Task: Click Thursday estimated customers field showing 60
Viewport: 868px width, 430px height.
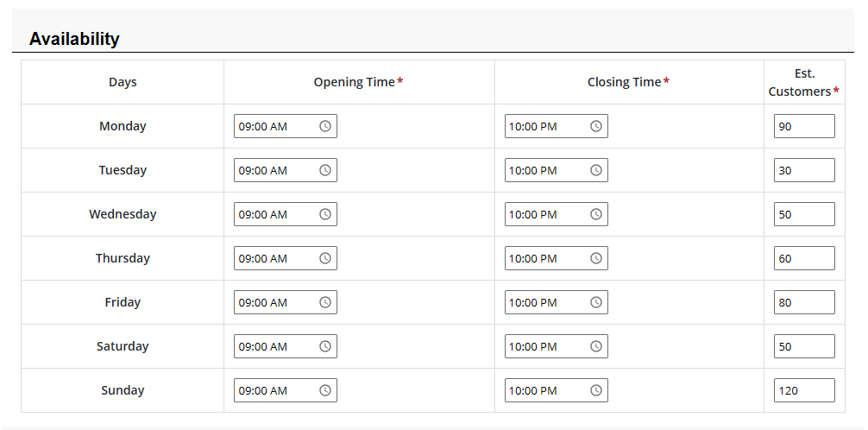Action: (x=803, y=258)
